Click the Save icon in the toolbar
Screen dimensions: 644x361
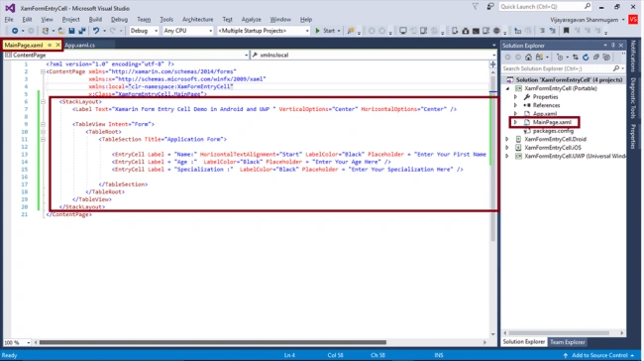pos(71,31)
